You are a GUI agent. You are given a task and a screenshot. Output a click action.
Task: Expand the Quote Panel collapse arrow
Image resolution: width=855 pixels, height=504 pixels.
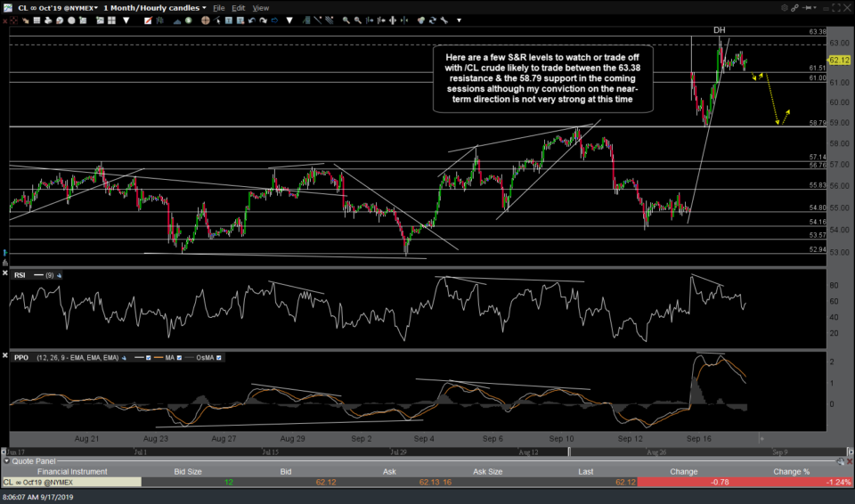point(7,461)
